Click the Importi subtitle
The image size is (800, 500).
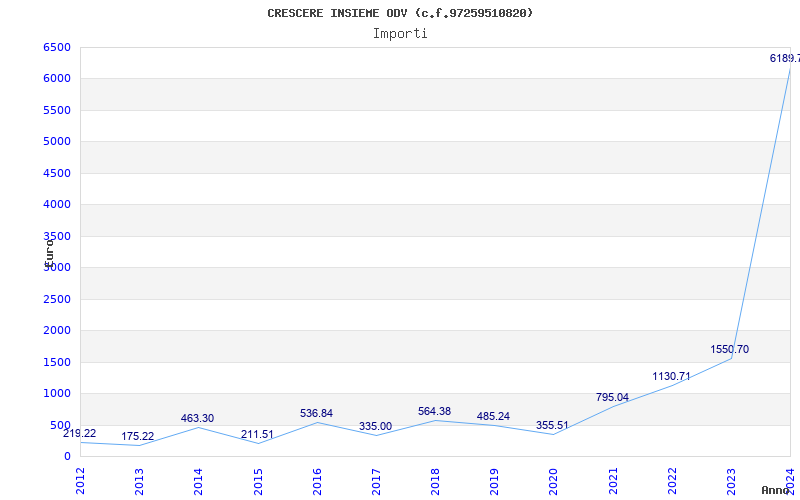pyautogui.click(x=400, y=33)
